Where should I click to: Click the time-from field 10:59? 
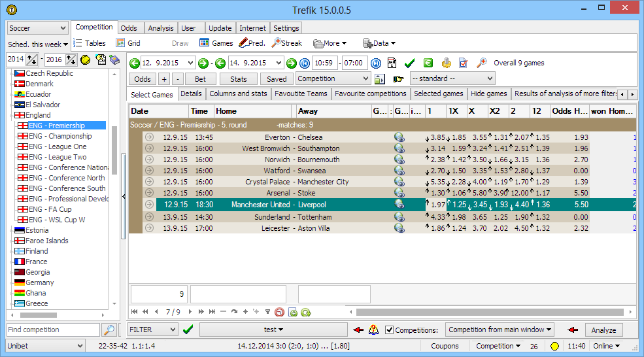[324, 63]
